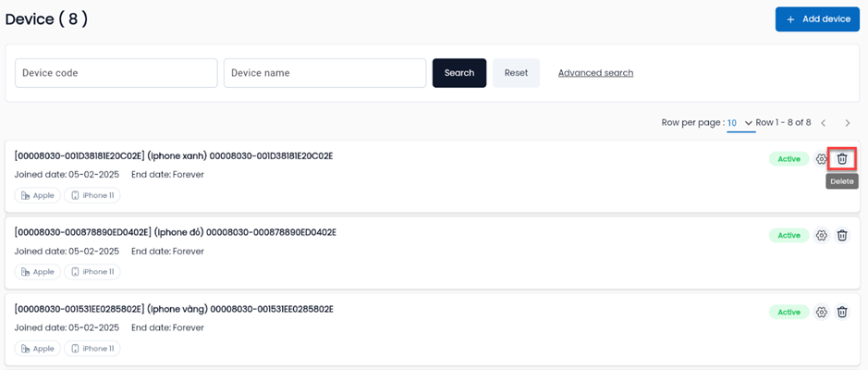Click iPhone 11 tag on Iphone xanh
868x370 pixels.
pyautogui.click(x=92, y=195)
